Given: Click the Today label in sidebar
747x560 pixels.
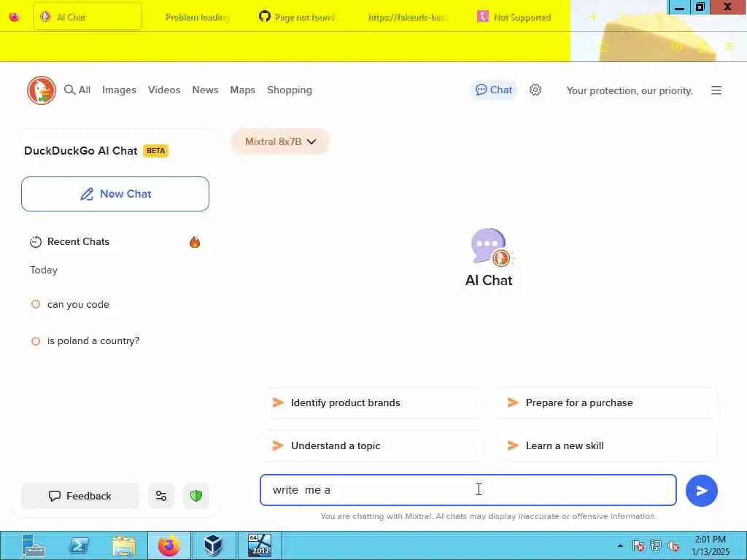Looking at the screenshot, I should 44,270.
